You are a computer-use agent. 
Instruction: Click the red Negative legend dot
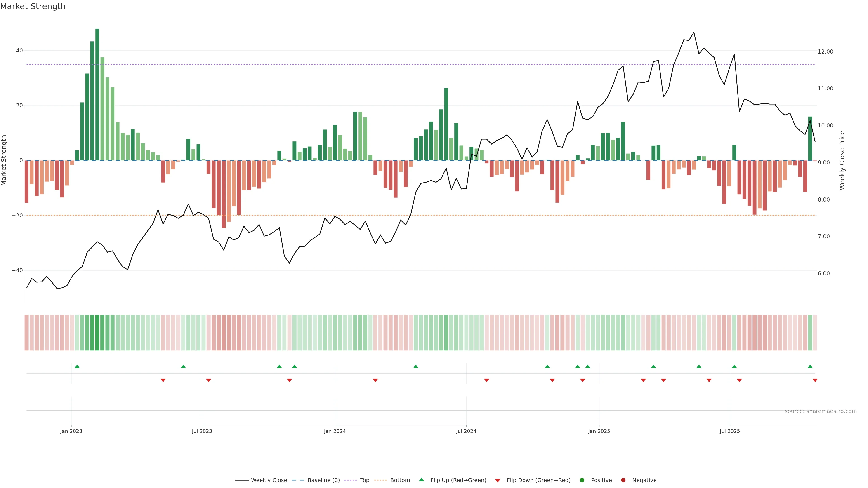click(623, 480)
